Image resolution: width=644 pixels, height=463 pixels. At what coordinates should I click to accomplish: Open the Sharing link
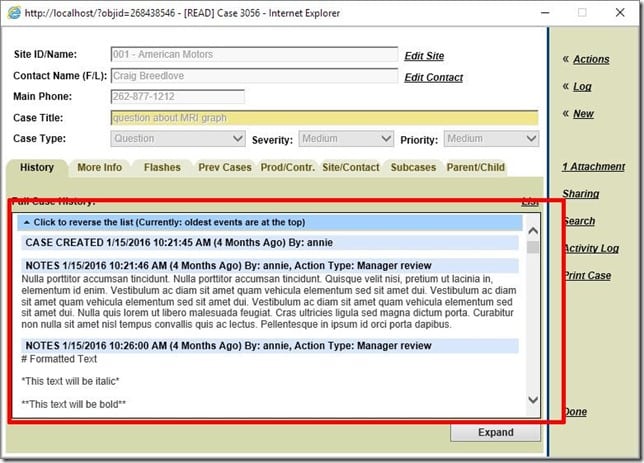click(x=580, y=193)
